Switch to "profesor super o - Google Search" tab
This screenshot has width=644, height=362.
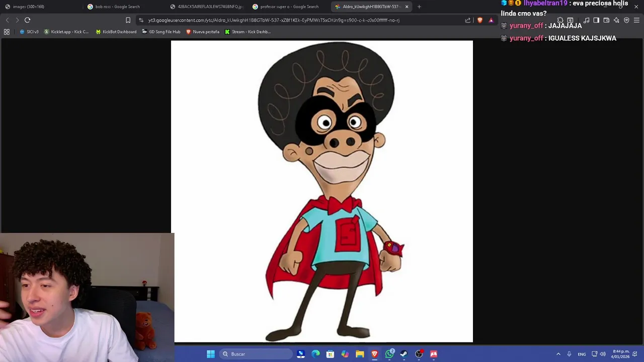pos(289,7)
